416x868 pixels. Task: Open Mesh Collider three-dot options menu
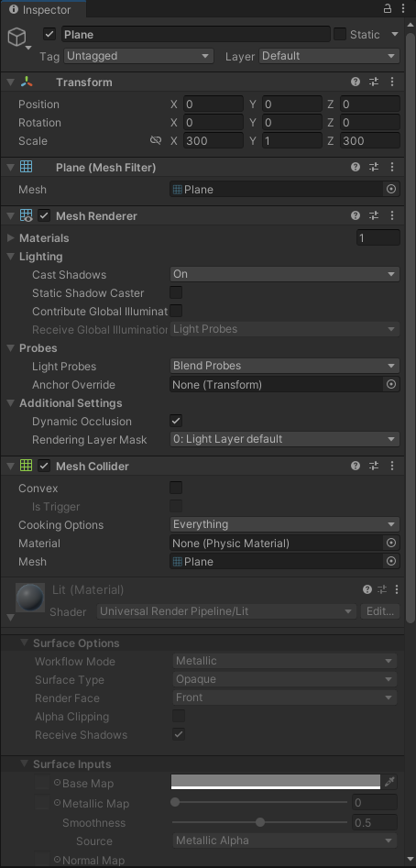(x=392, y=467)
